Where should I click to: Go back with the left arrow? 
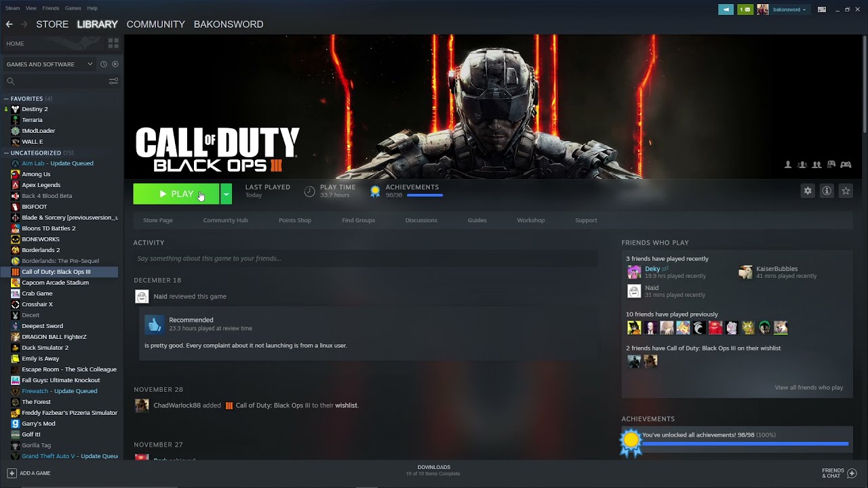click(9, 24)
